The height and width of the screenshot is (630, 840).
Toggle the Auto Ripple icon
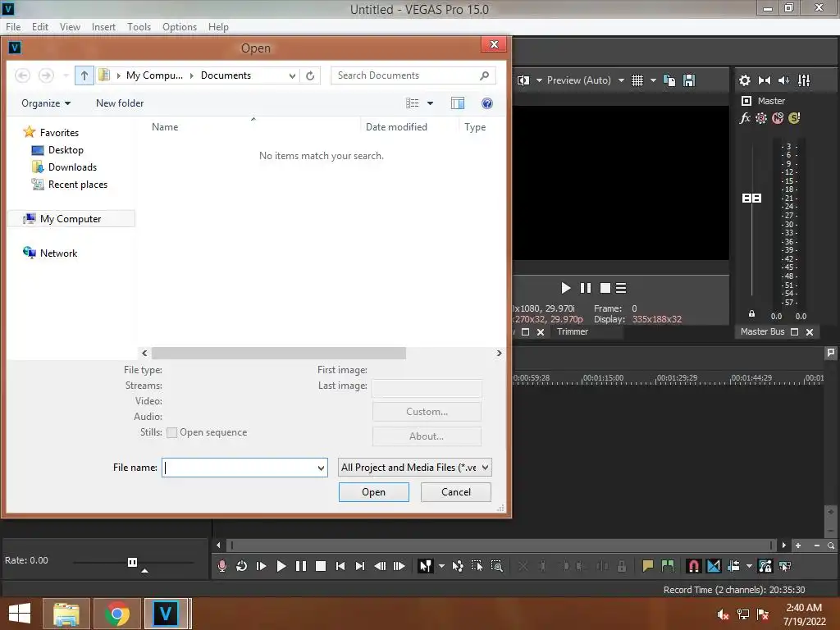pos(733,566)
